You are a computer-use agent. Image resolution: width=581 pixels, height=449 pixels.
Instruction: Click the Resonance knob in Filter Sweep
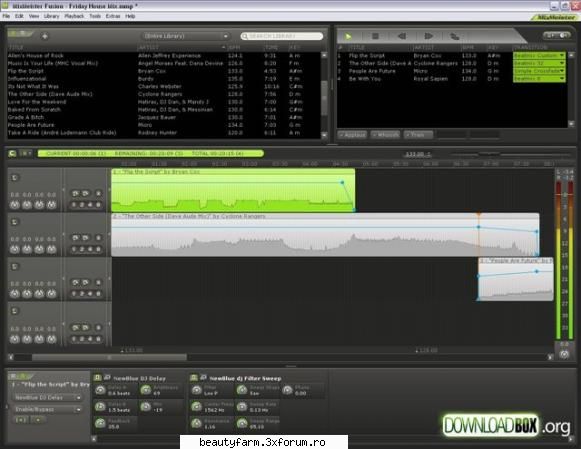197,423
